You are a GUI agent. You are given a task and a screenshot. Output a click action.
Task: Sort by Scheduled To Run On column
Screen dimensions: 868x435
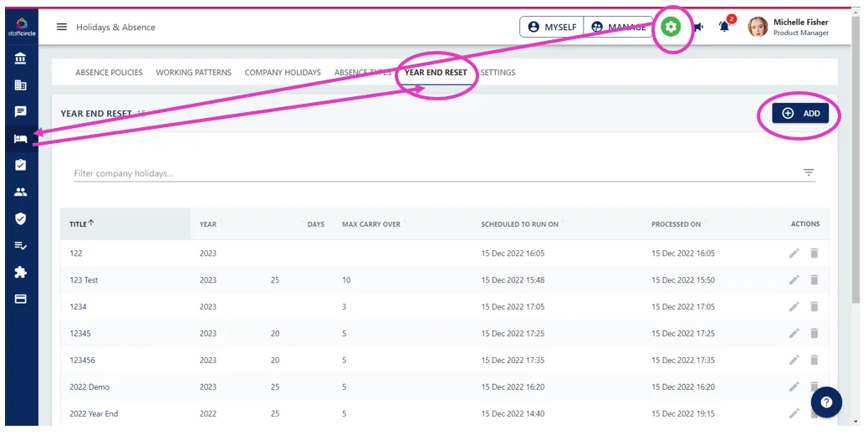coord(519,224)
